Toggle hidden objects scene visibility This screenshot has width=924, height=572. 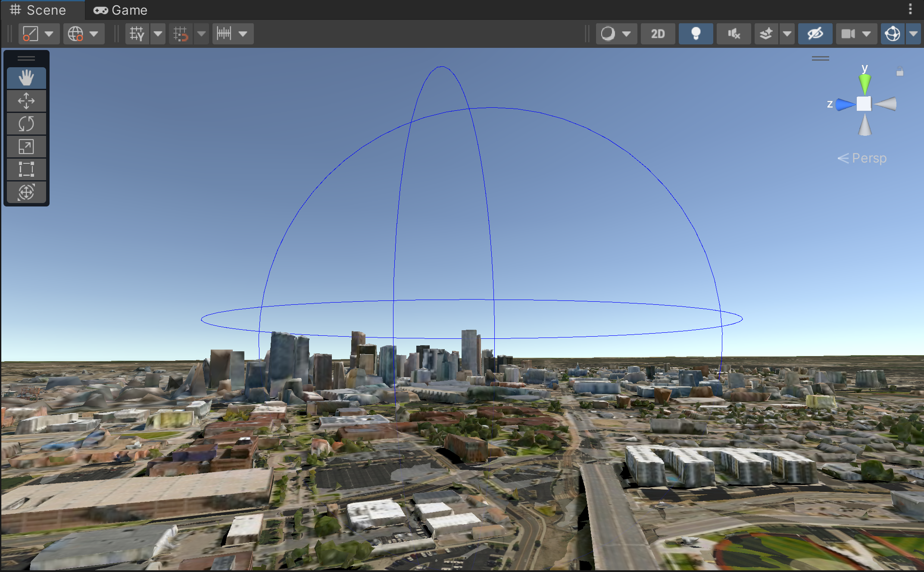click(815, 34)
